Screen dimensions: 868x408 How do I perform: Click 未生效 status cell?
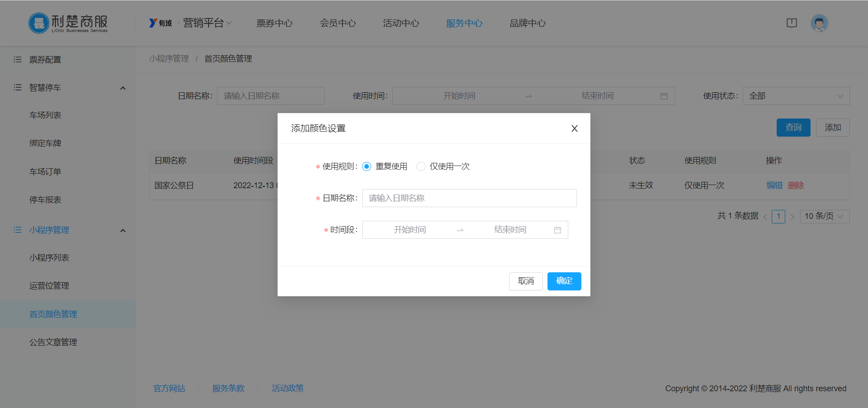(641, 185)
